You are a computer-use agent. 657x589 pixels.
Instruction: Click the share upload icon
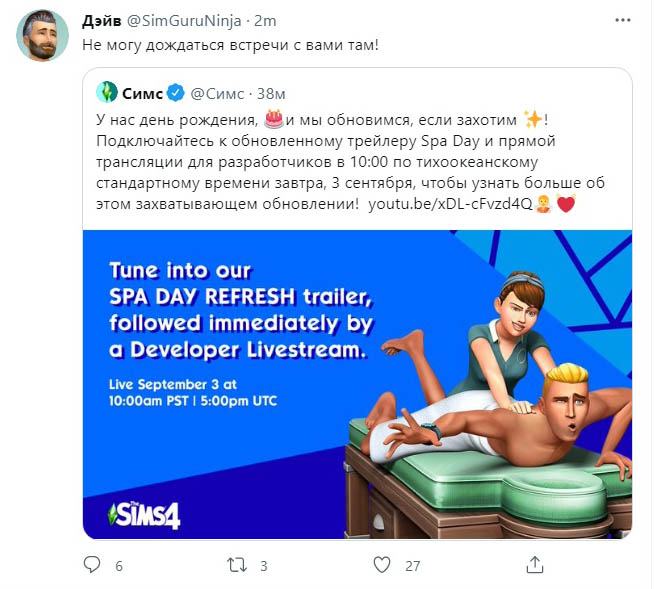pos(535,565)
